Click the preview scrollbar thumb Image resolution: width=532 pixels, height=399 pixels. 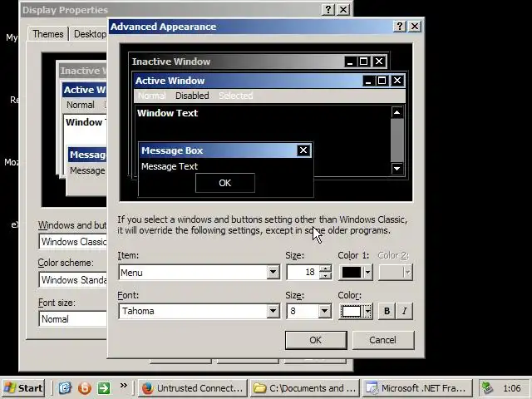click(x=397, y=140)
